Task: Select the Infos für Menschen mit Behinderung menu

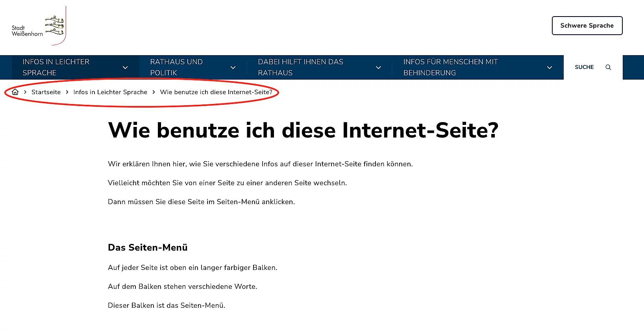Action: point(450,67)
